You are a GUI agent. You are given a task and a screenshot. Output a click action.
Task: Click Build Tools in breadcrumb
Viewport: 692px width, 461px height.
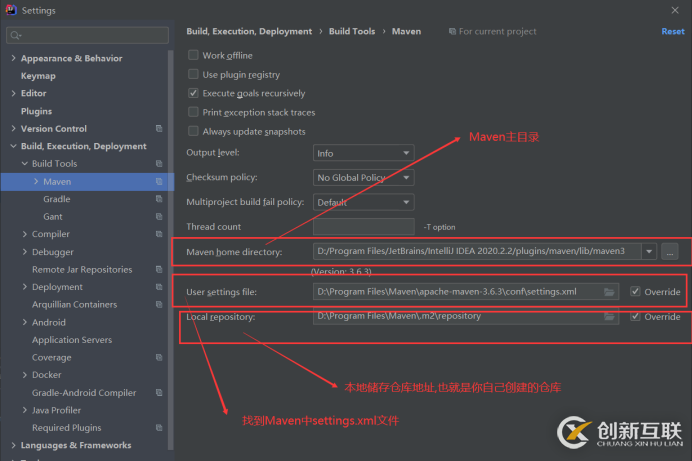[x=352, y=31]
